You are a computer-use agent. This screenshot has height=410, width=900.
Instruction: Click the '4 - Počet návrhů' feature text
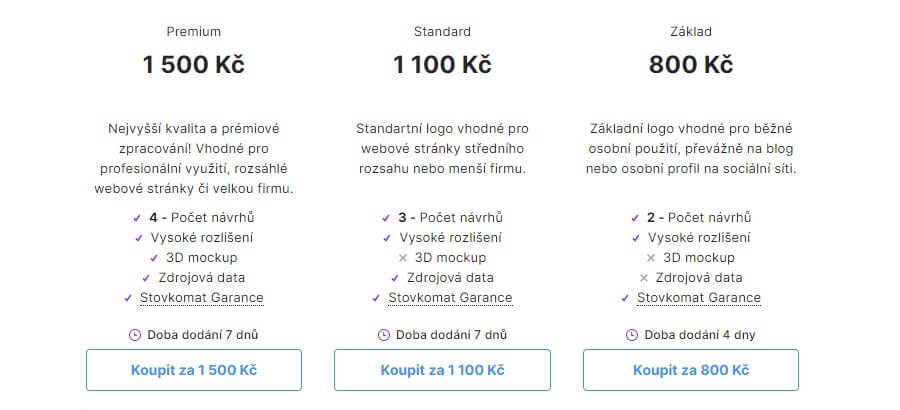point(201,218)
